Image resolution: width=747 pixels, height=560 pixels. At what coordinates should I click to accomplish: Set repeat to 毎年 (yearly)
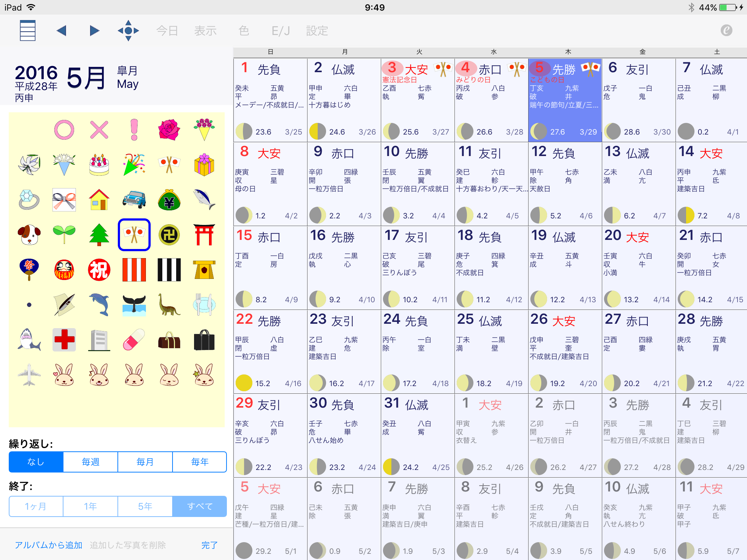(200, 462)
